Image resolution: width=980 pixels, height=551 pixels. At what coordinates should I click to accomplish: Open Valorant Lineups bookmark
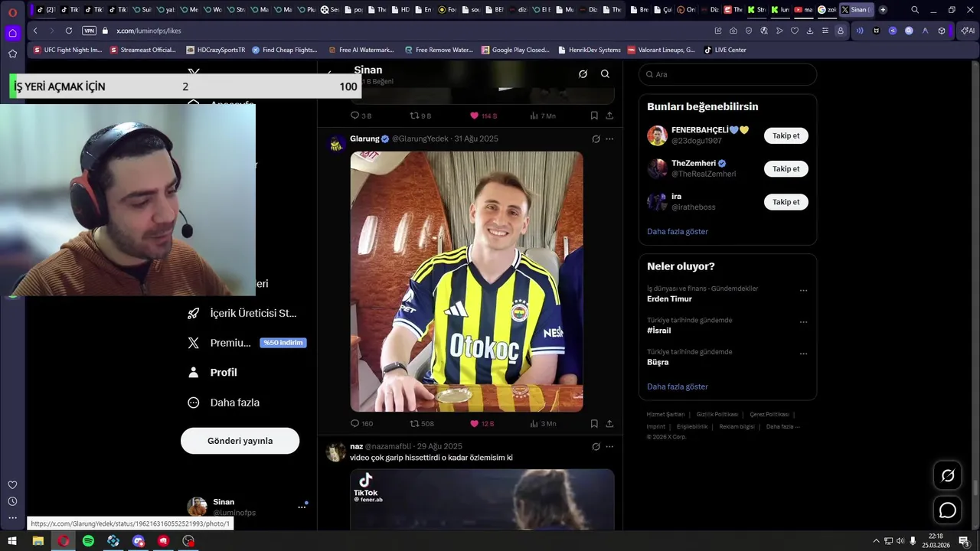pyautogui.click(x=661, y=50)
